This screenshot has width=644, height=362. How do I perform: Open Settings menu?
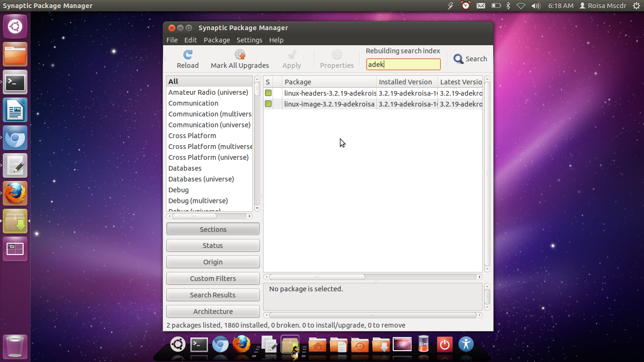pyautogui.click(x=249, y=40)
